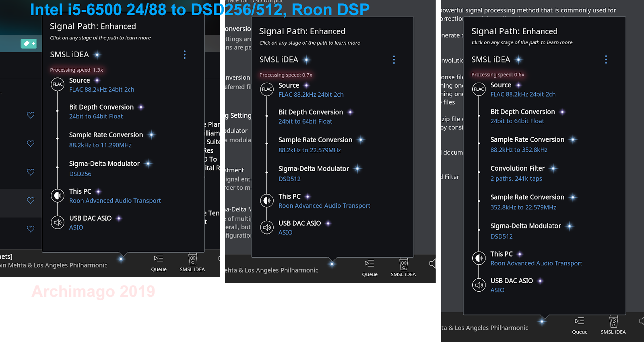Click '352.8kHz to 22.579MHz' conversion detail
Image resolution: width=644 pixels, height=342 pixels.
pyautogui.click(x=523, y=207)
